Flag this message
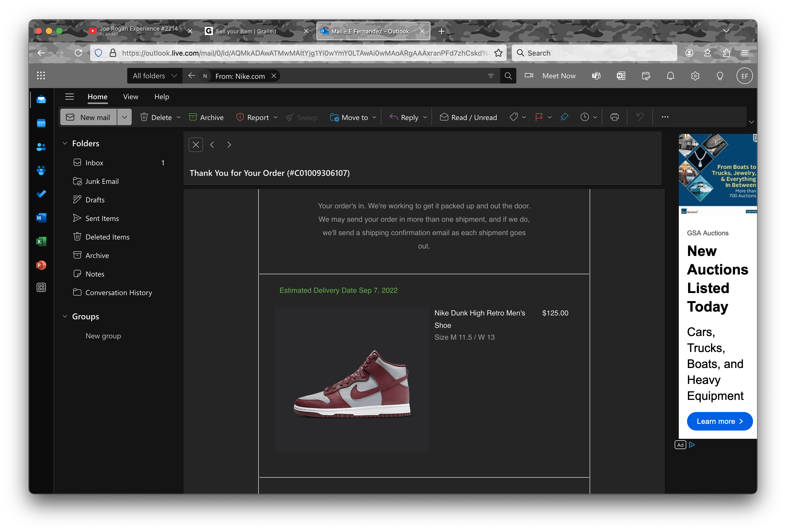Screen dimensions: 786x532 [x=539, y=117]
